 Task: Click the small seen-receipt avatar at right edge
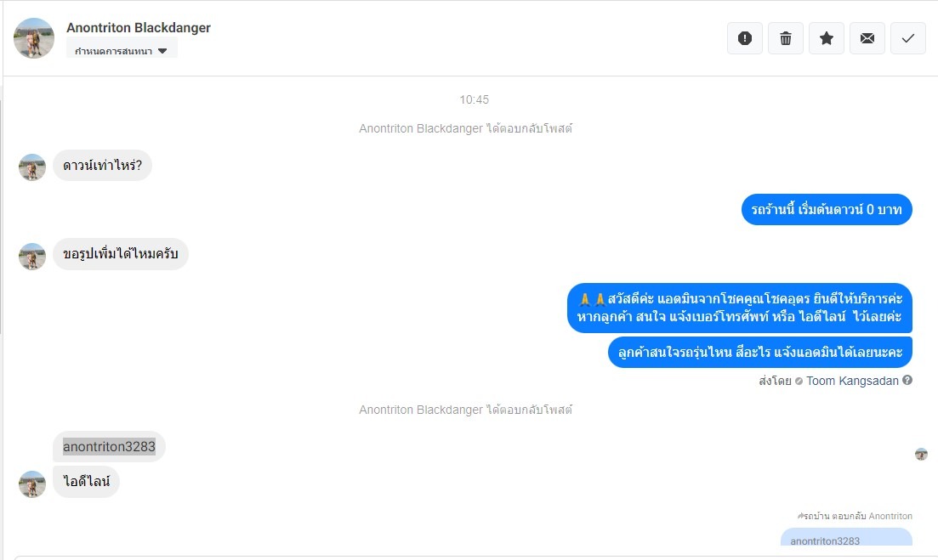tap(921, 455)
